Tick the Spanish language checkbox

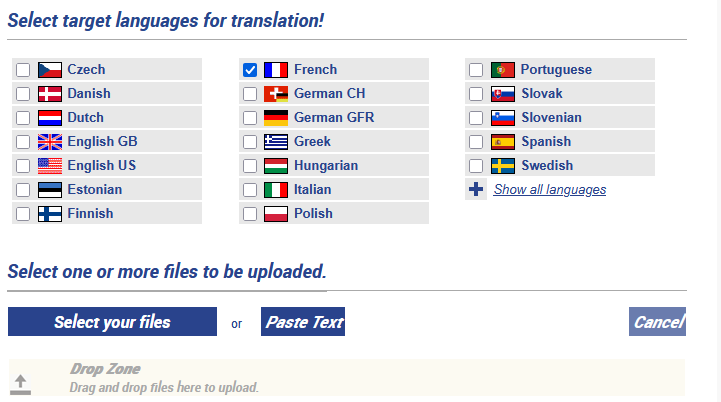[476, 142]
